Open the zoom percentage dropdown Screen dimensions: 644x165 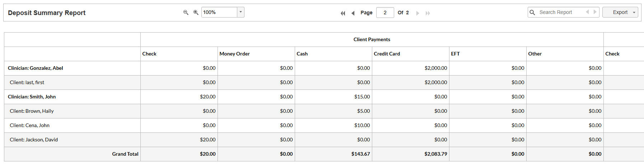click(241, 12)
